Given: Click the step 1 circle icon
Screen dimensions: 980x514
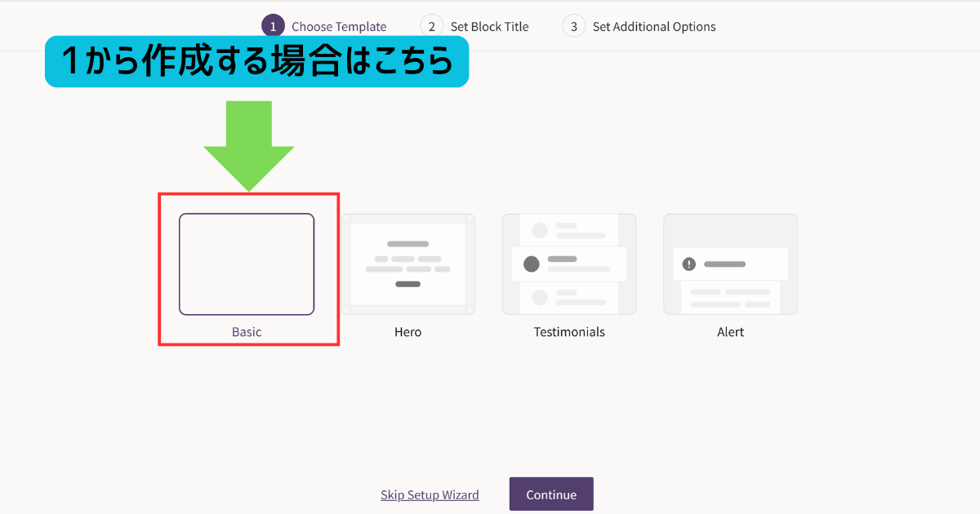Looking at the screenshot, I should [x=273, y=26].
